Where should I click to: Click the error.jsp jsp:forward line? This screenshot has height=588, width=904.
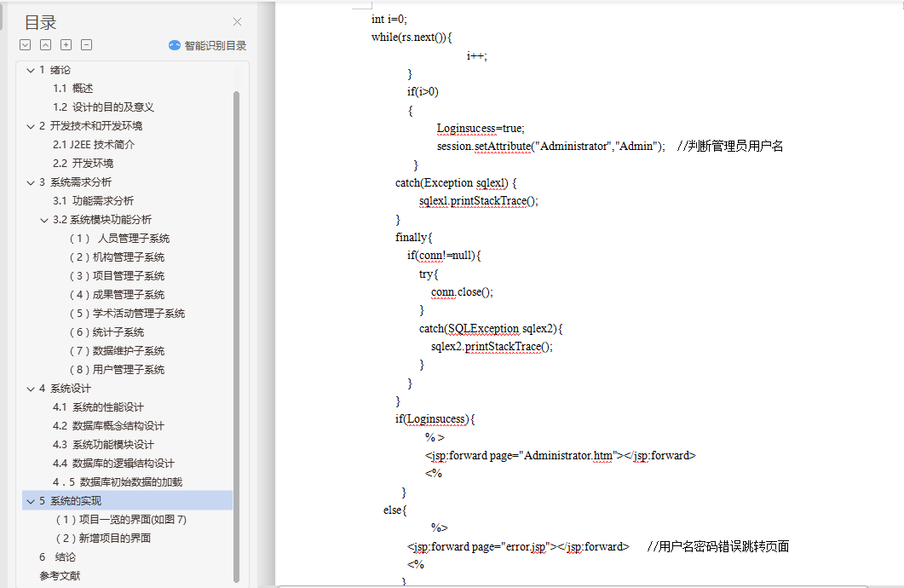518,546
